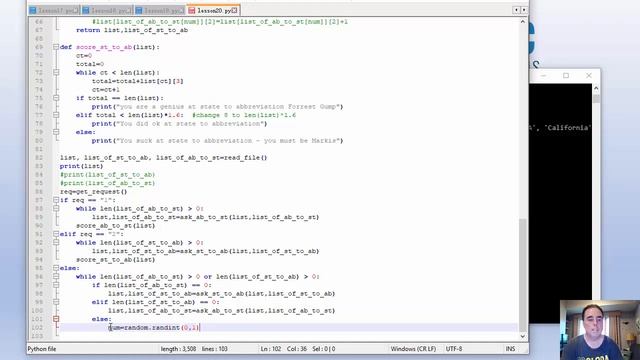The image size is (640, 360).
Task: Click the '#change 8 to len(list)*1.6' comment
Action: click(x=244, y=115)
